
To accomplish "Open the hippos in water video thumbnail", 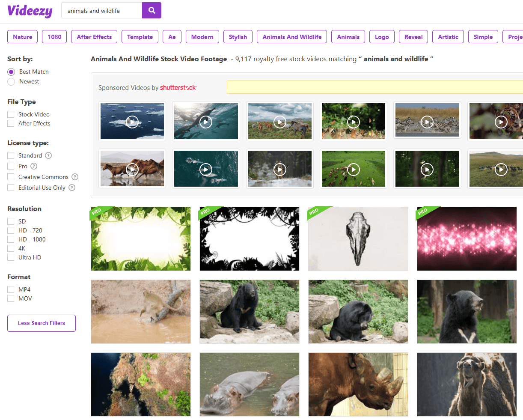I will tap(250, 384).
